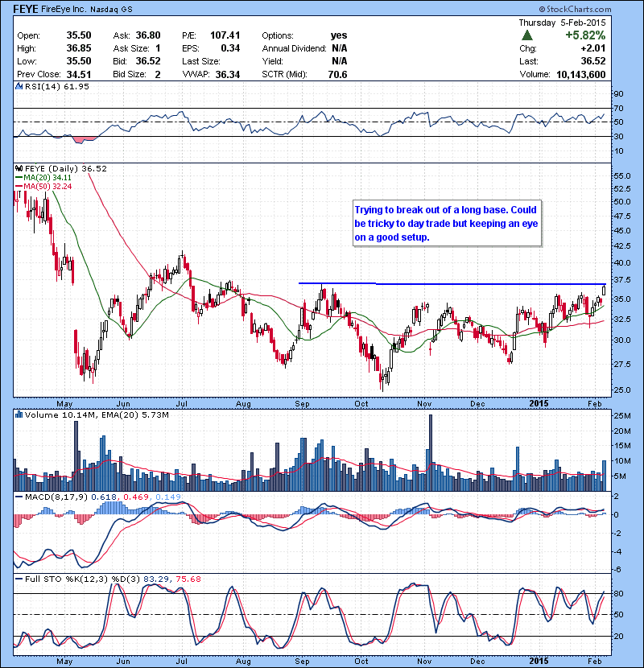This screenshot has height=668, width=644.
Task: Click the Open price value
Action: (79, 35)
